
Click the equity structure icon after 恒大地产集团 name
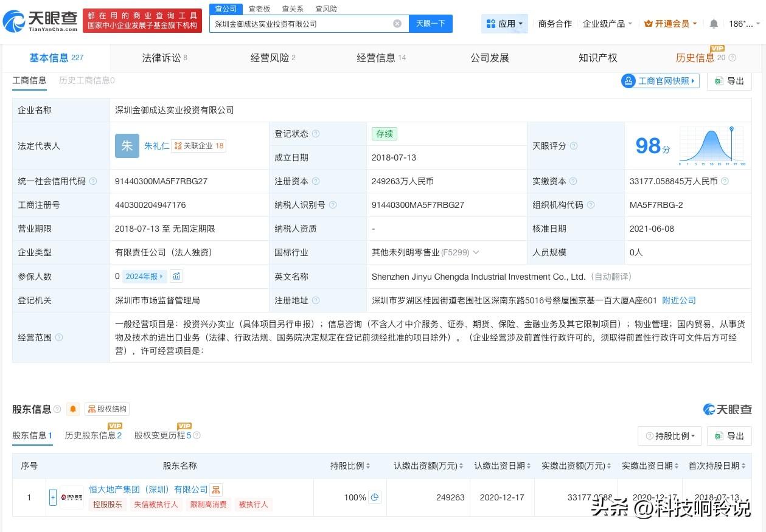click(217, 489)
